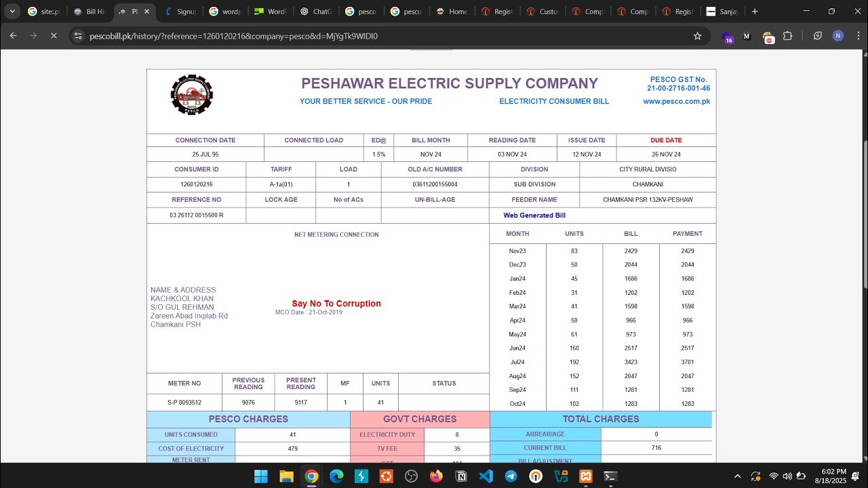Switch to the 'Bill Hi' tab
Image resolution: width=868 pixels, height=488 pixels.
click(89, 12)
